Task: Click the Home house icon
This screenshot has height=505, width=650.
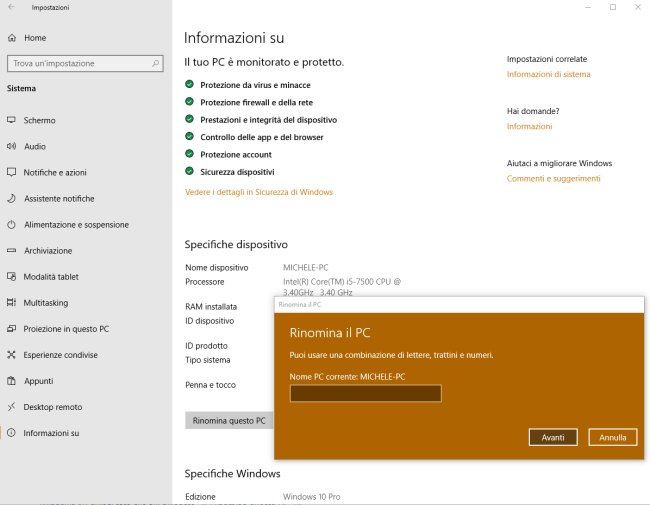Action: click(x=12, y=38)
